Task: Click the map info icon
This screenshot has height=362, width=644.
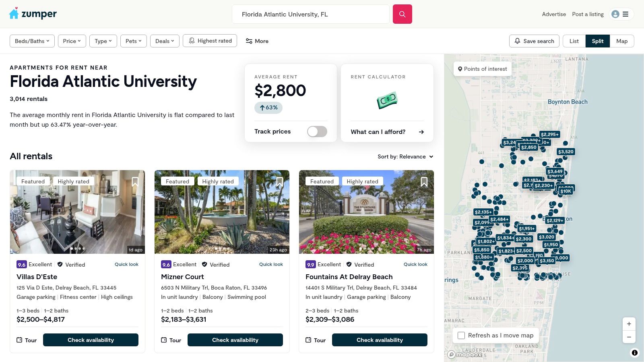Action: (635, 353)
